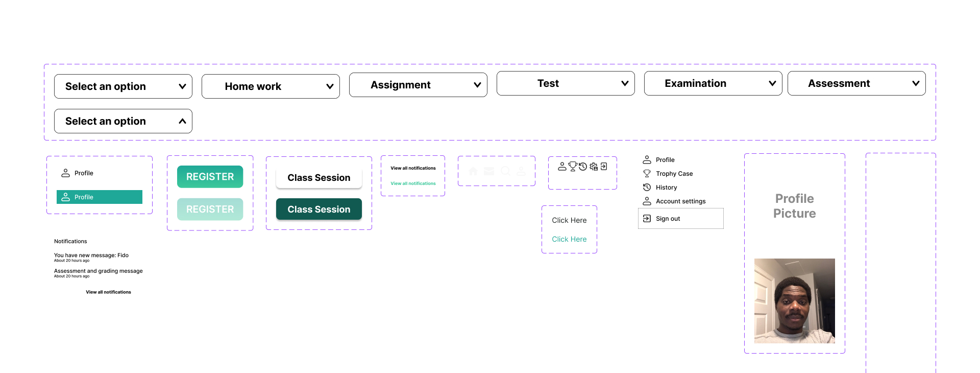The image size is (980, 373).
Task: Click the bright green REGISTER button
Action: coord(210,177)
